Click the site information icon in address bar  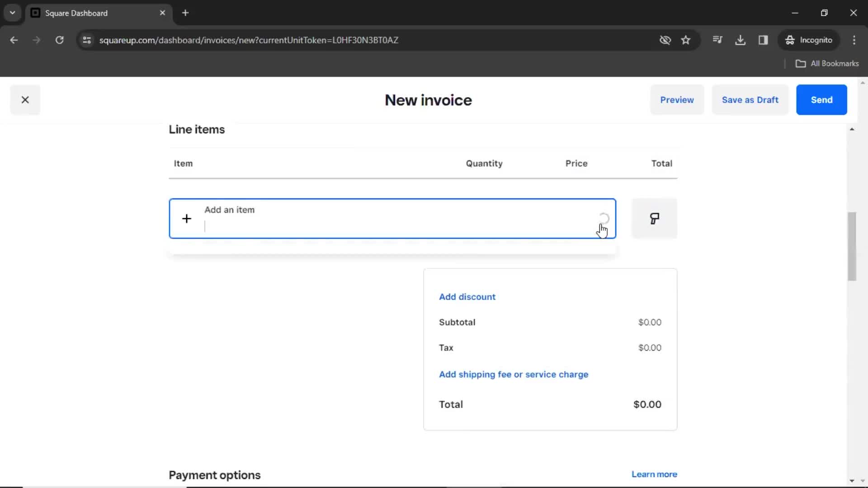[87, 40]
